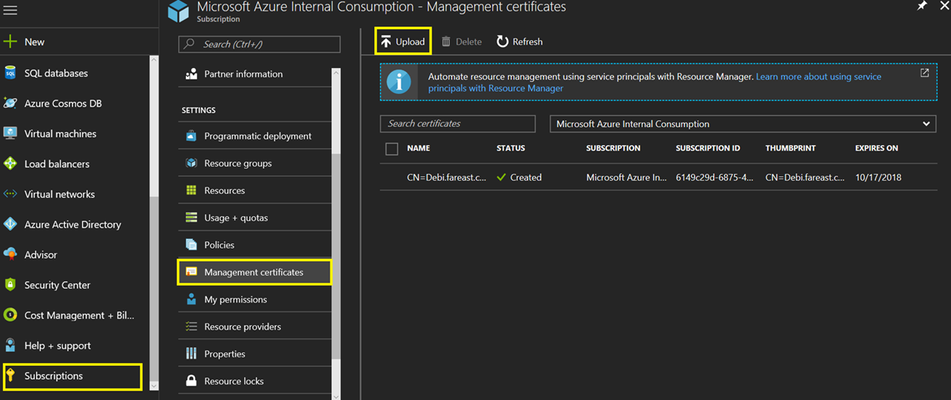Click the Management certificates icon
This screenshot has height=400, width=951.
click(191, 272)
